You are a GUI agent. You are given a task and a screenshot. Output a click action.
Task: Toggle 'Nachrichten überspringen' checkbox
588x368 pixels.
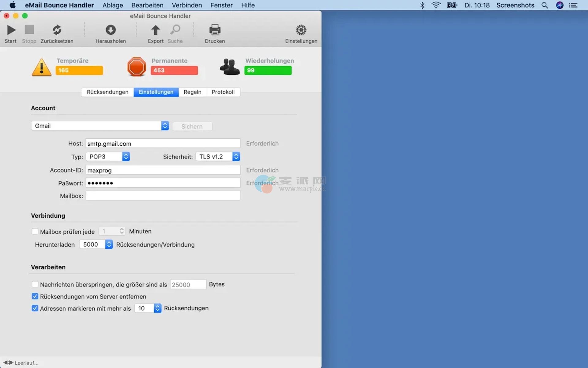[35, 284]
